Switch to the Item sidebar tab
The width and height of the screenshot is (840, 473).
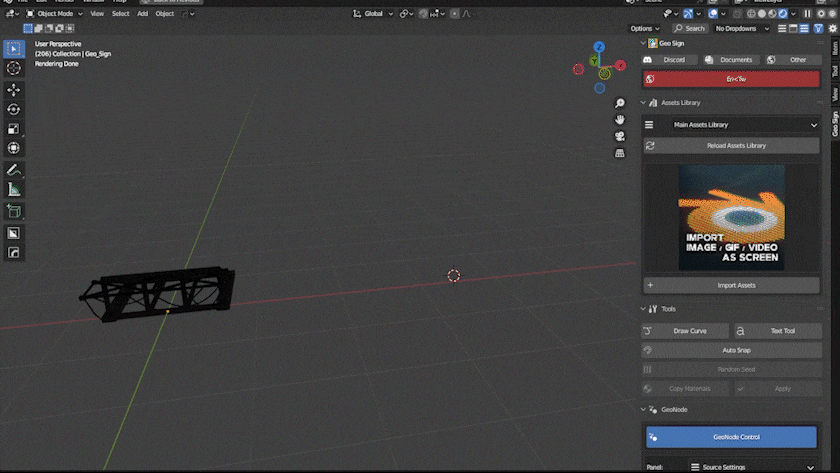click(x=834, y=47)
